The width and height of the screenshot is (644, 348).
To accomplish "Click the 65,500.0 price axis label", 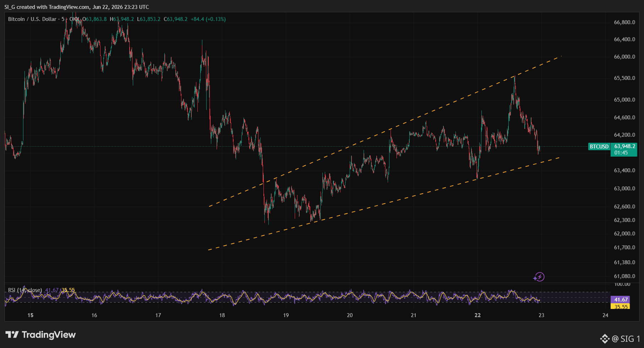I will pyautogui.click(x=624, y=78).
